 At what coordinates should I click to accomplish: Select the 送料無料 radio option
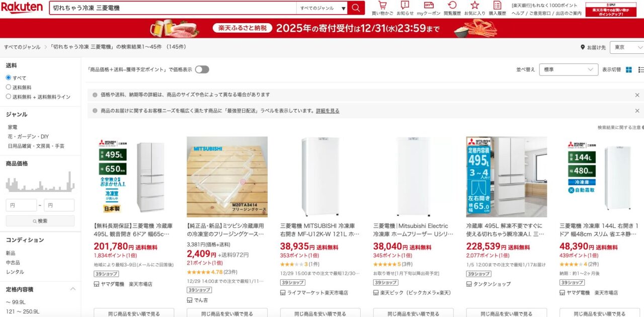coord(9,87)
